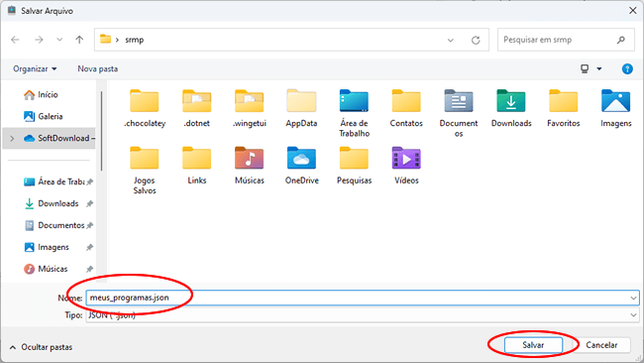Open view options dropdown arrow
Screen dimensions: 644x363
coord(599,68)
